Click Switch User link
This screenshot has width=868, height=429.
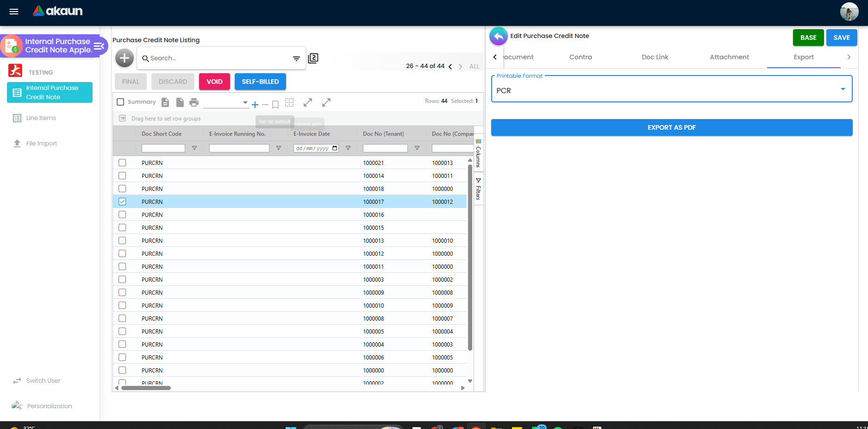pyautogui.click(x=43, y=381)
